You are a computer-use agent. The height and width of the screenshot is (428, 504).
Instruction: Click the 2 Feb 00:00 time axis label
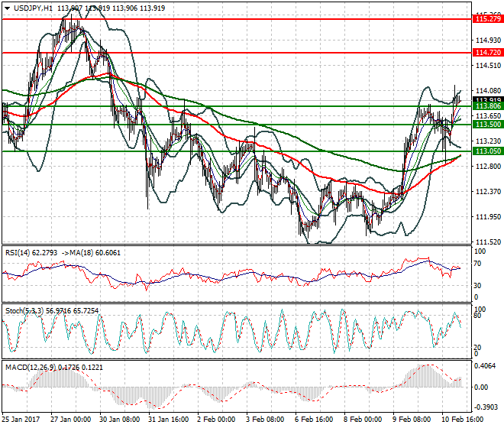coord(216,420)
